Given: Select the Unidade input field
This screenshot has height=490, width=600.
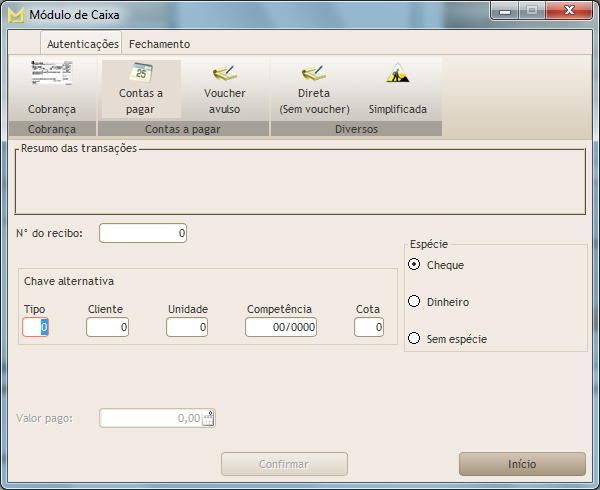Looking at the screenshot, I should pos(187,327).
